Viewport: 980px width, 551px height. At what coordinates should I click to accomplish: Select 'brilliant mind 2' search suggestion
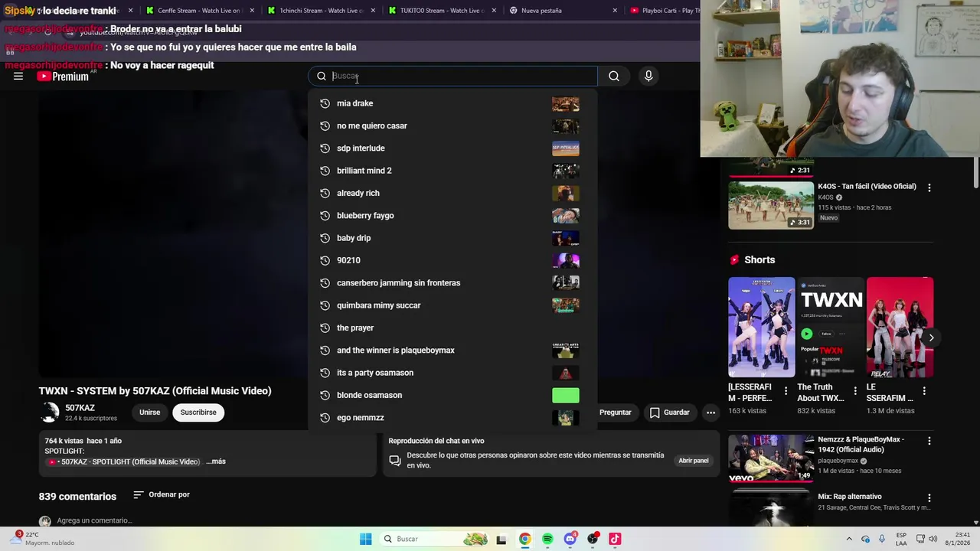452,171
